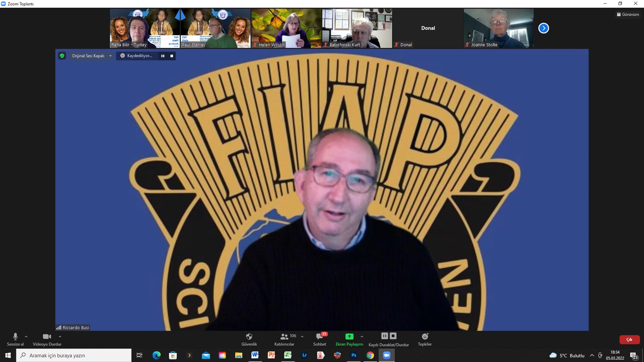The width and height of the screenshot is (644, 362).
Task: Open the Güvenlik security shield
Action: click(x=249, y=339)
